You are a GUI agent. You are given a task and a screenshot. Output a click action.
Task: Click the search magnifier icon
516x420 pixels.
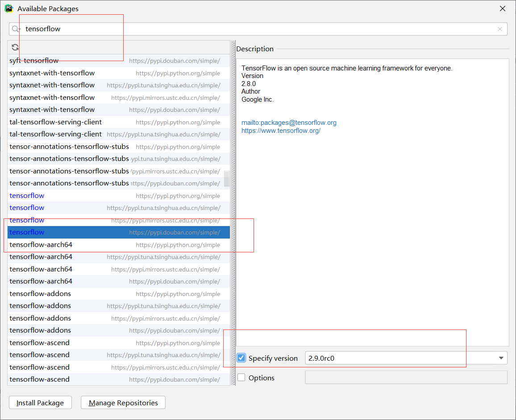tap(16, 29)
